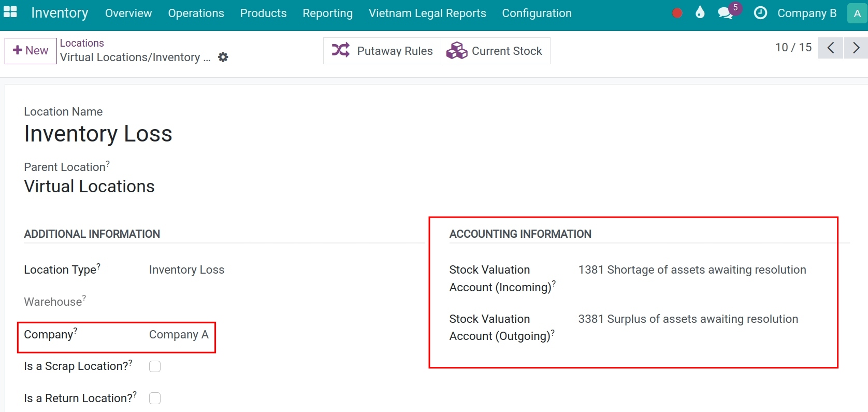Click the Current Stock cubes icon

point(457,50)
